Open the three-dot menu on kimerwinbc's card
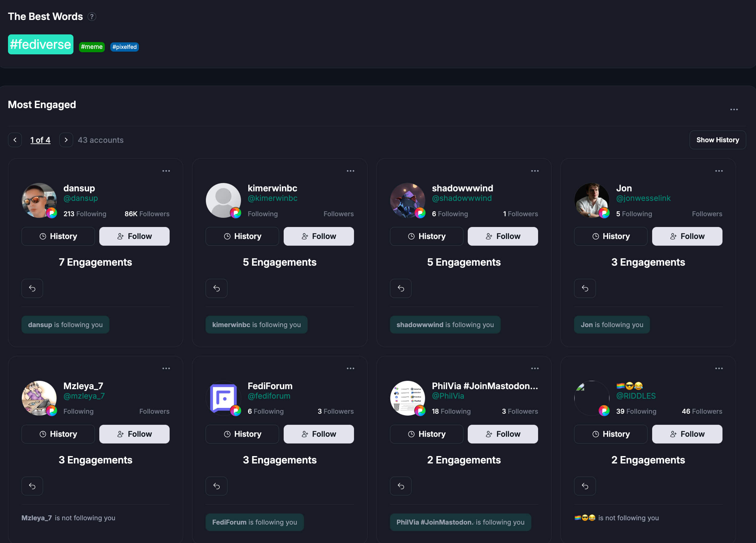 tap(350, 171)
